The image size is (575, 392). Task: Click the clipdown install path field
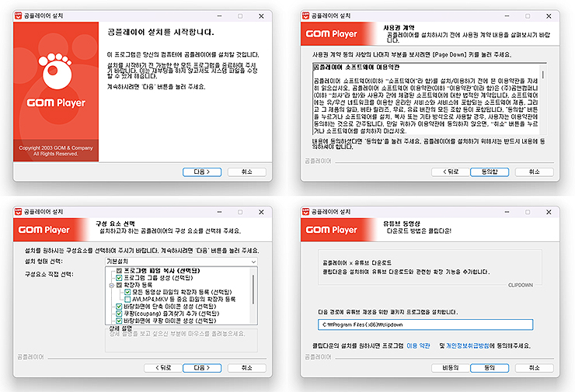425,324
